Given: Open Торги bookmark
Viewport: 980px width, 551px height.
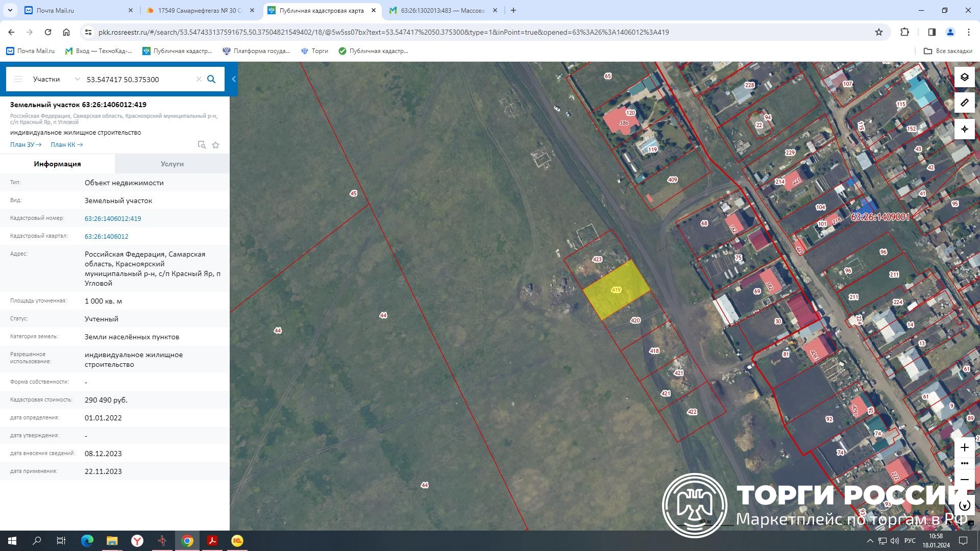Looking at the screenshot, I should coord(314,51).
